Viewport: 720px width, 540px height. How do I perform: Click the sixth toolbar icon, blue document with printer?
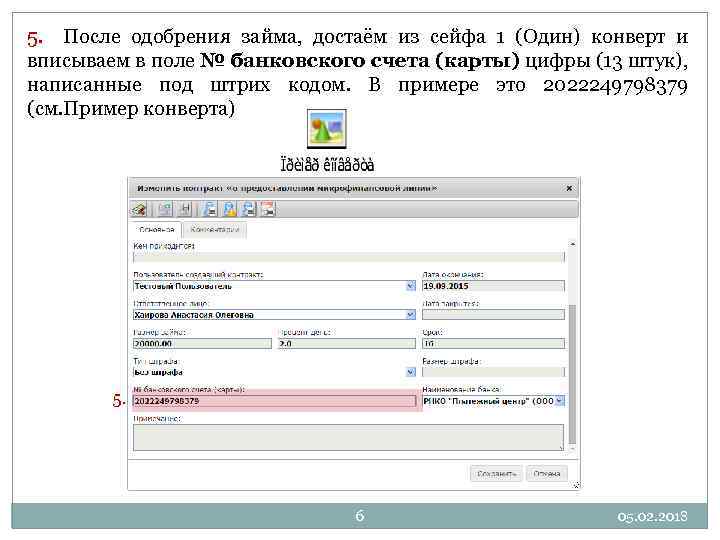click(249, 209)
